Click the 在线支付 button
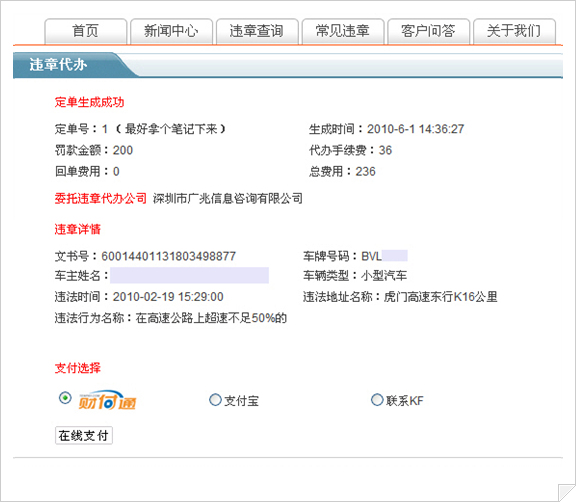This screenshot has height=502, width=576. pyautogui.click(x=84, y=436)
